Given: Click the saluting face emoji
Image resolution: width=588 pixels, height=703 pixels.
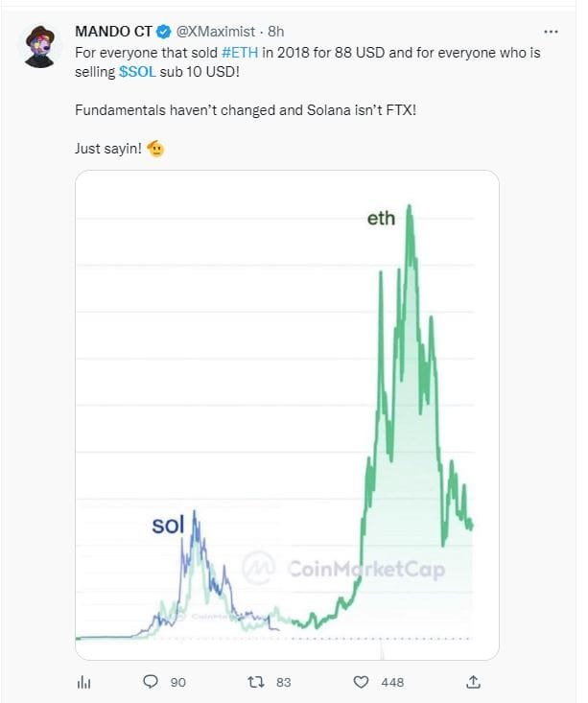Looking at the screenshot, I should tap(155, 149).
